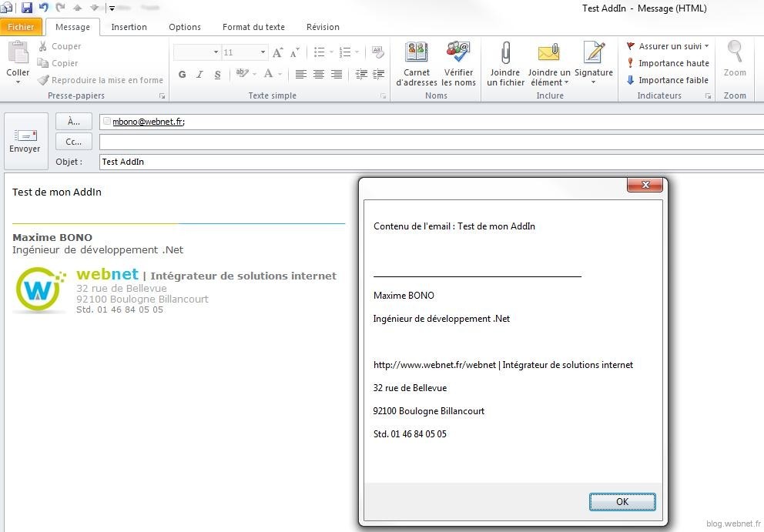Center-align text with the center icon
764x532 pixels.
[x=318, y=75]
